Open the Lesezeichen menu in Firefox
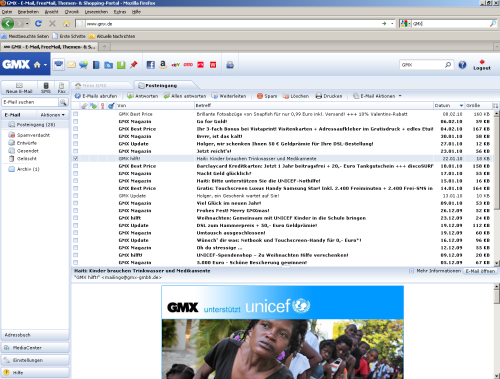 [x=96, y=12]
